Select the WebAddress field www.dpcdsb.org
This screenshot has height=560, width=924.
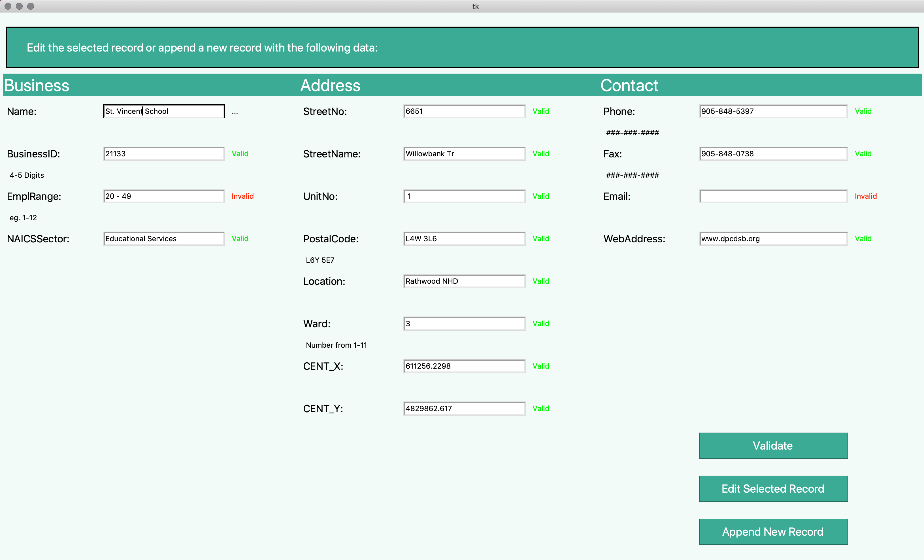773,238
